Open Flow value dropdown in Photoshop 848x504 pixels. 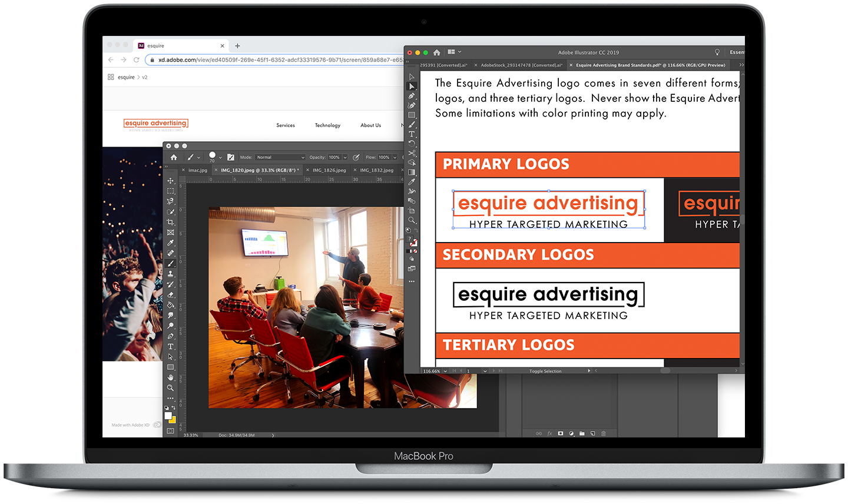click(x=395, y=157)
